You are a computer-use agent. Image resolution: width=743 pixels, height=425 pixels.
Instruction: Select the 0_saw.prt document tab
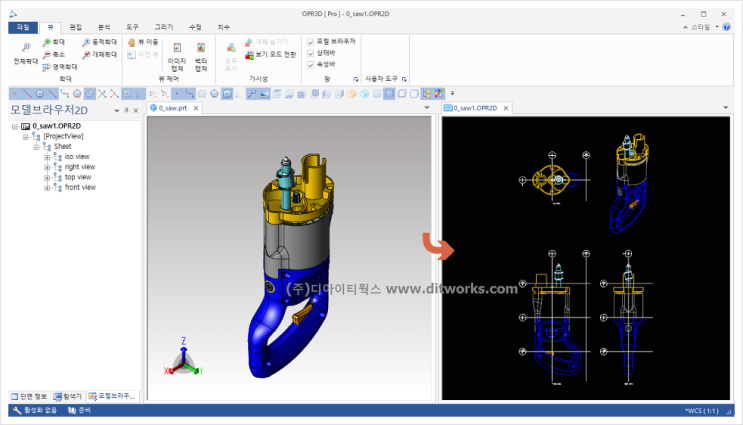[x=172, y=108]
